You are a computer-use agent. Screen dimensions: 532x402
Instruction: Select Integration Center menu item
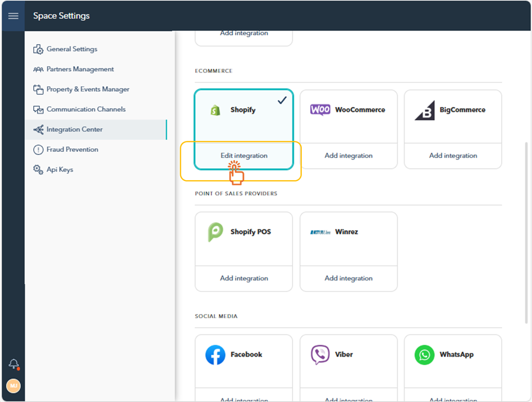pyautogui.click(x=96, y=129)
